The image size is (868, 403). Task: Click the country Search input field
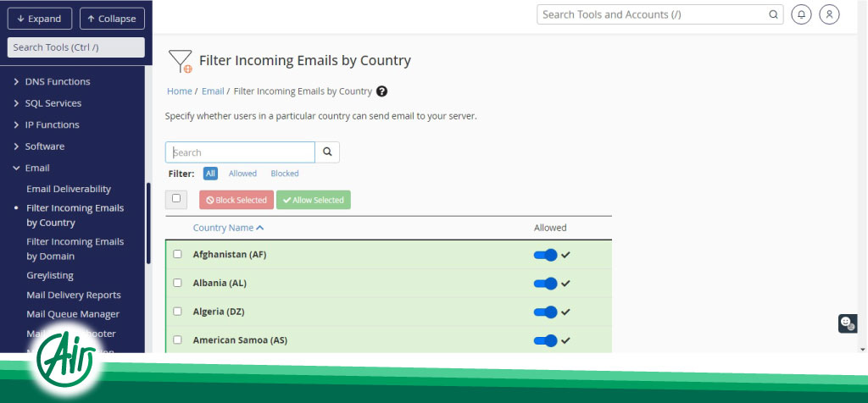240,152
